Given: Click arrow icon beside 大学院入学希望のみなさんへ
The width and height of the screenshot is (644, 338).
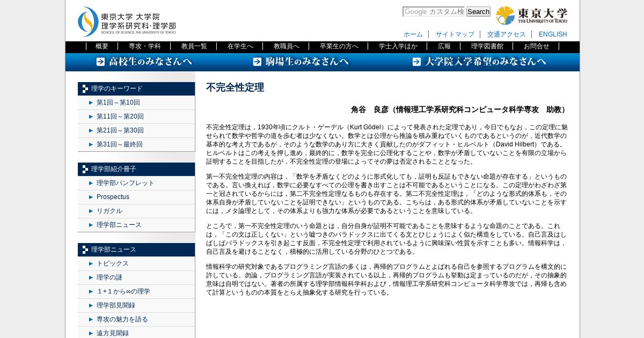Looking at the screenshot, I should 416,62.
